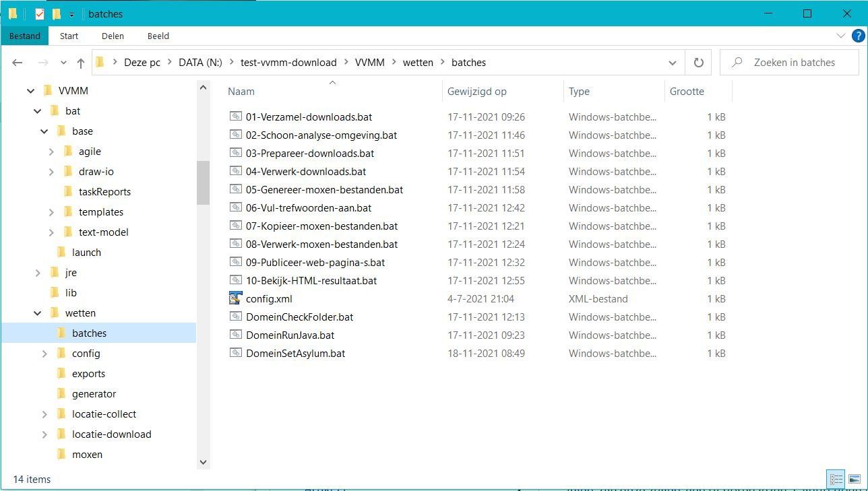Screen dimensions: 868x491
Task: Expand the config tree node
Action: coord(44,354)
